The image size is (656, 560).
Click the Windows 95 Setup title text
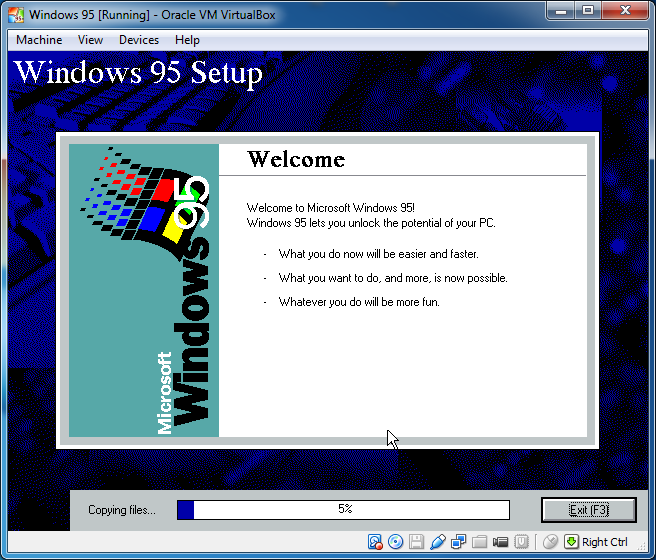(138, 73)
